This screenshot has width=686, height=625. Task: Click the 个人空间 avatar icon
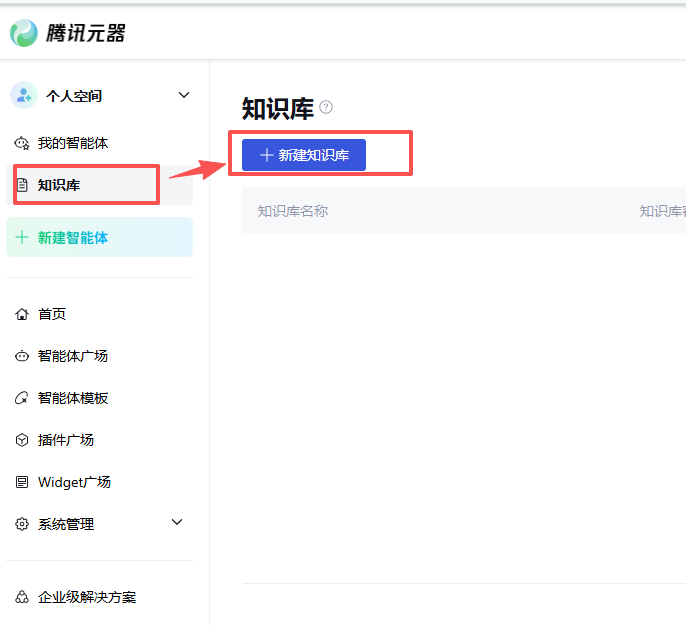tap(24, 95)
